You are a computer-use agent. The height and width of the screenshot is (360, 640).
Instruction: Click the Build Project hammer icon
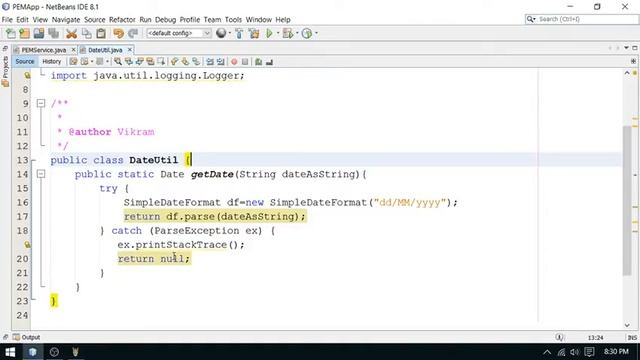tap(239, 33)
